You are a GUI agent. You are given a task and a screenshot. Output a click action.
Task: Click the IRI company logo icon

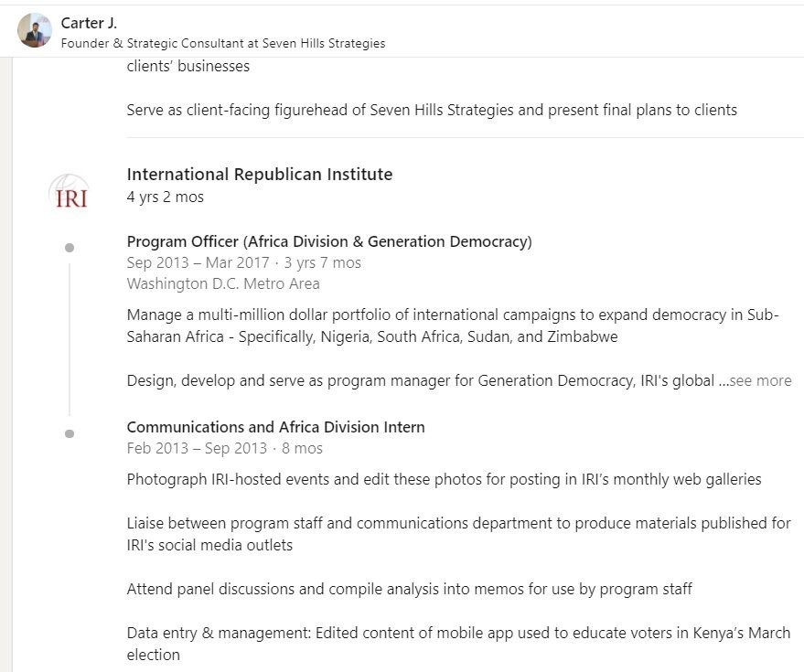click(x=70, y=192)
